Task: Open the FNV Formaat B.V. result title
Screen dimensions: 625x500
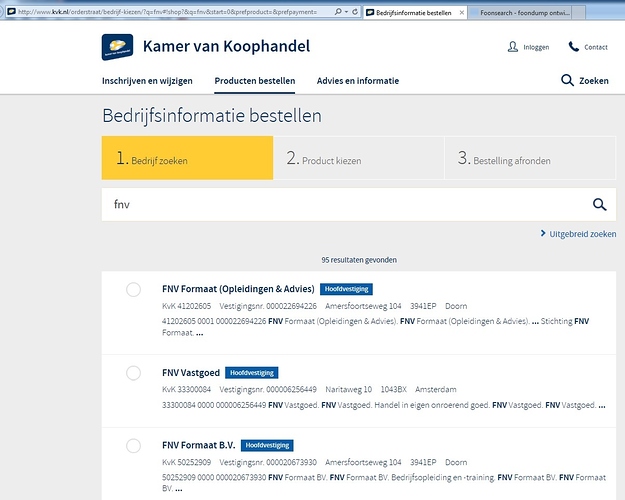Action: [x=199, y=445]
